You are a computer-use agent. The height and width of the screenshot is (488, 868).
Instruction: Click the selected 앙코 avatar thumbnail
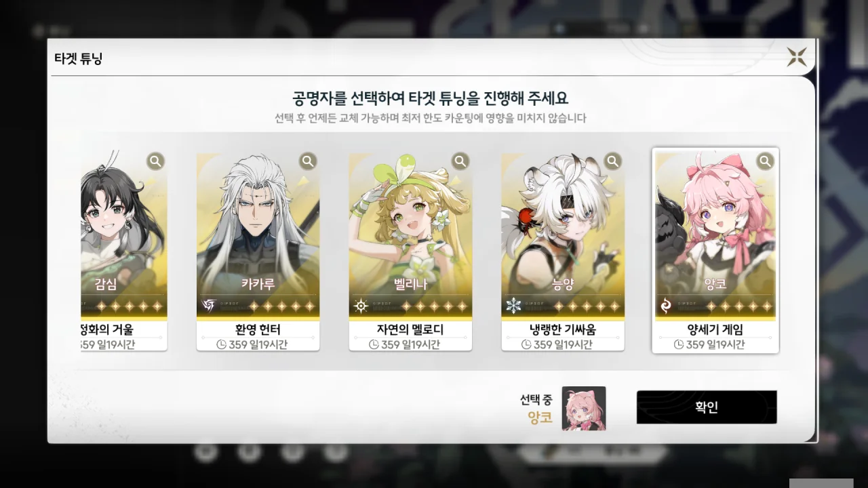[584, 409]
